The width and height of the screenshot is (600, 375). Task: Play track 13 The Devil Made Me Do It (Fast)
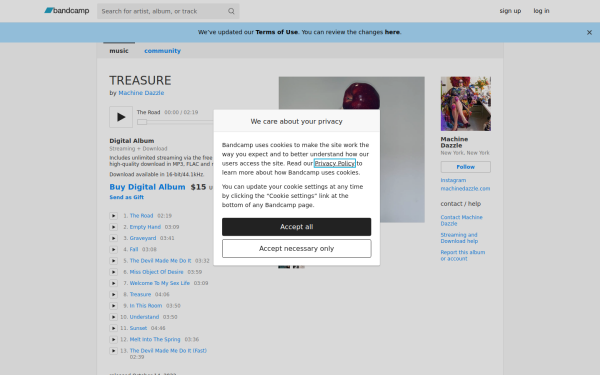[114, 351]
